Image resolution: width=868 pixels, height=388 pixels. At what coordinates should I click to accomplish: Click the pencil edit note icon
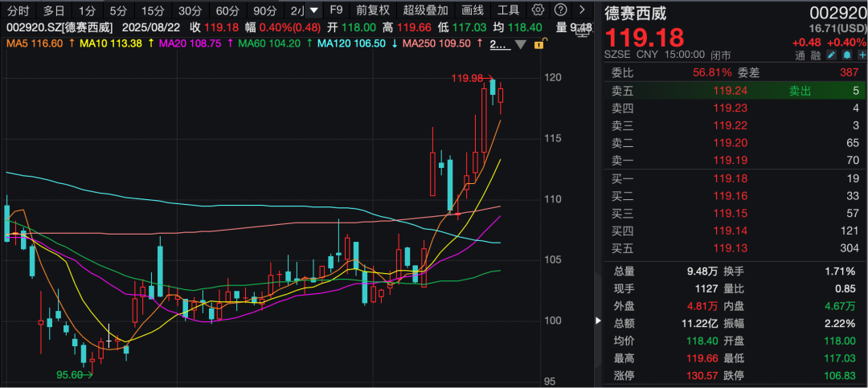pyautogui.click(x=831, y=55)
